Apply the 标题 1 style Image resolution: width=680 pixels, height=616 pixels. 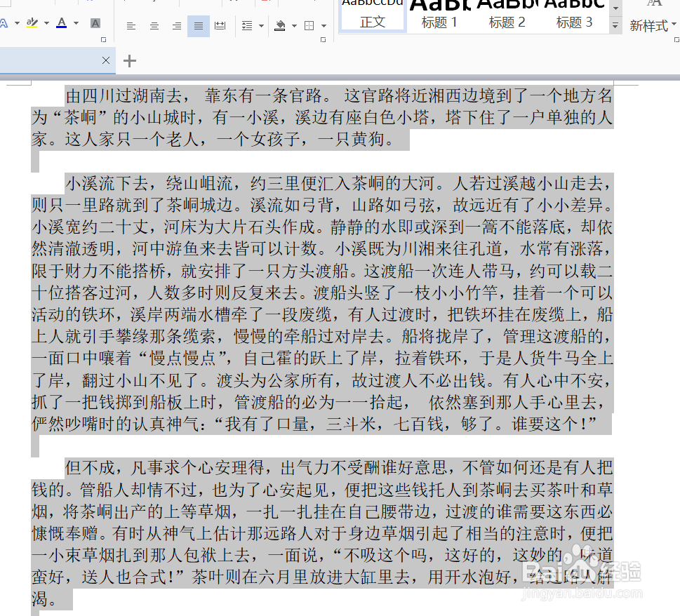click(439, 16)
